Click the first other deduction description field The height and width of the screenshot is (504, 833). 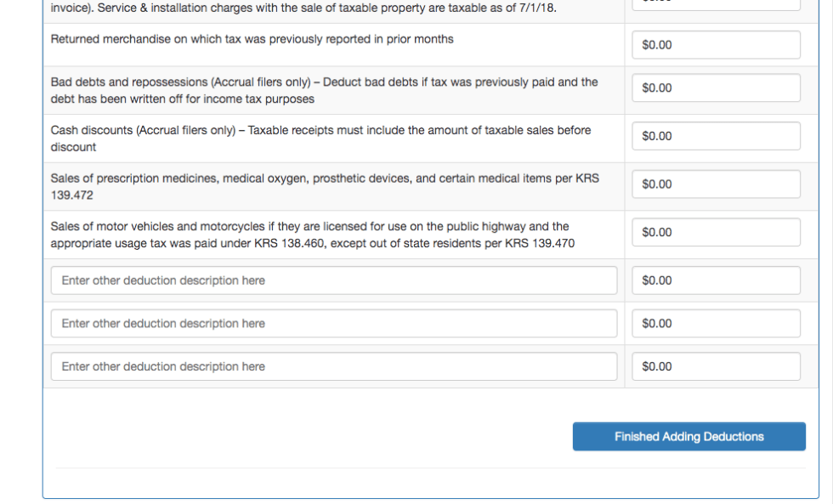click(x=334, y=280)
